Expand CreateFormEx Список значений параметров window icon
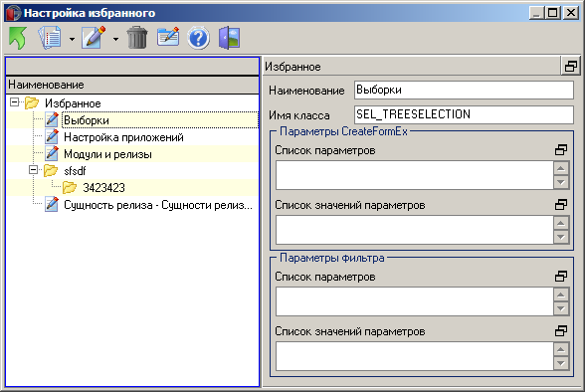The height and width of the screenshot is (392, 585). point(561,204)
